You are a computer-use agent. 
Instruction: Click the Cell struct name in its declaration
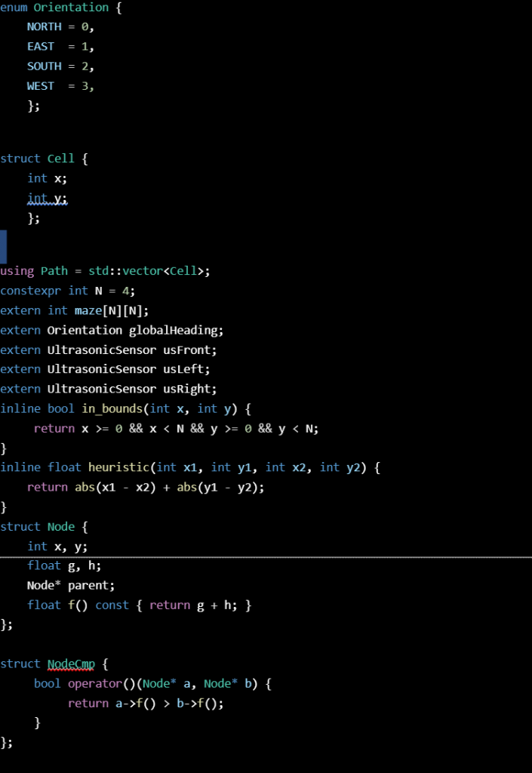coord(61,159)
